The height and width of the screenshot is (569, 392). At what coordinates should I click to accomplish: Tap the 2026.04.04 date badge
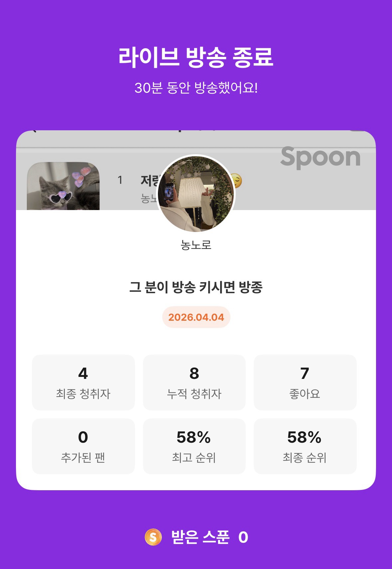[x=196, y=317]
